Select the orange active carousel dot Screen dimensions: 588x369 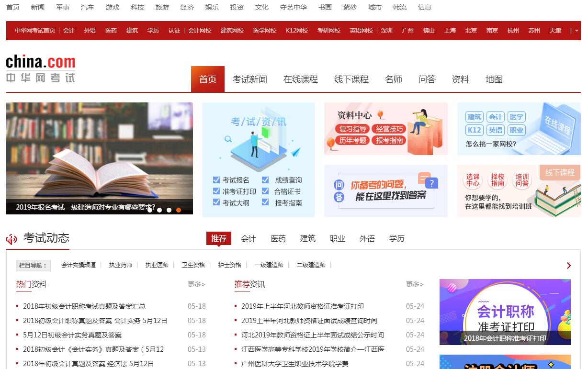click(x=179, y=210)
